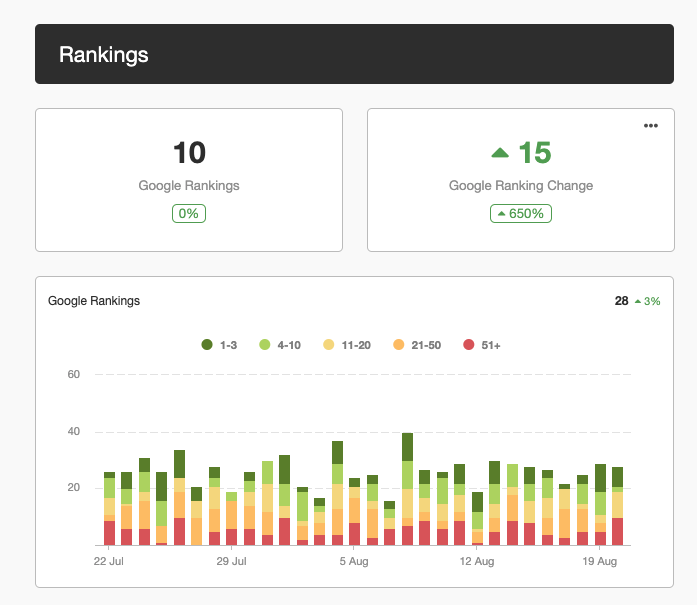Click the 3% increase indicator on chart
The image size is (697, 605).
click(647, 301)
